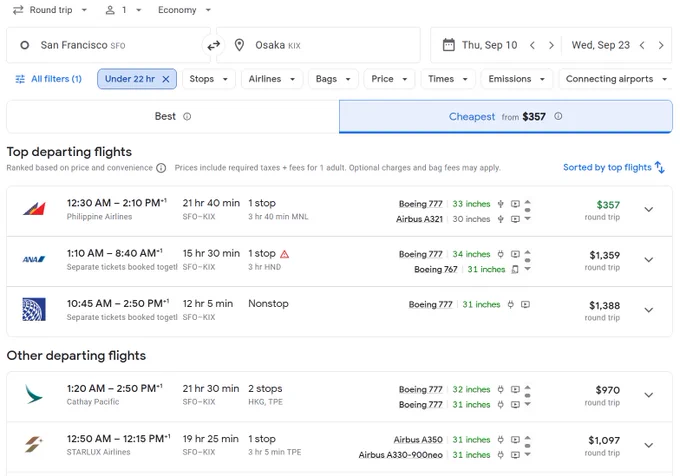Screen dimensions: 680x476
Task: Click power icon on ANA Boeing 777
Action: tap(500, 254)
